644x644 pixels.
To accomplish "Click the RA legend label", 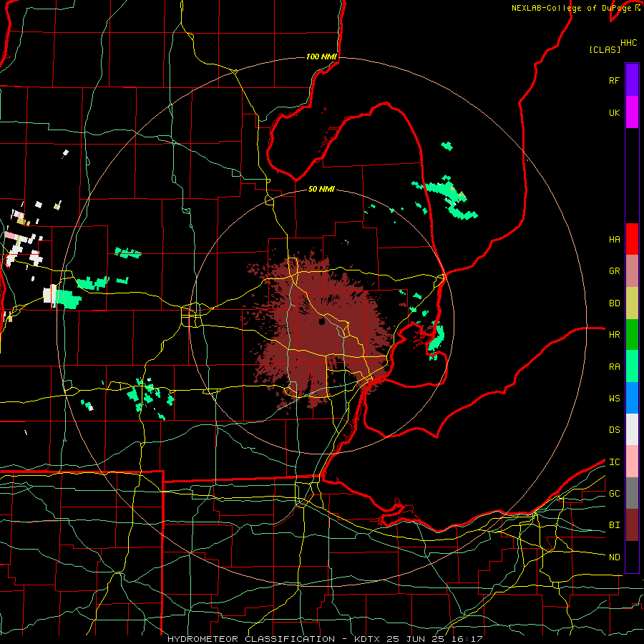I will (x=615, y=367).
